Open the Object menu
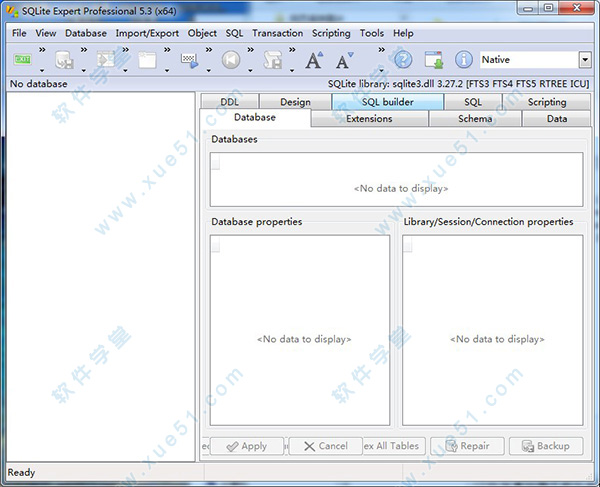600x487 pixels. 202,33
